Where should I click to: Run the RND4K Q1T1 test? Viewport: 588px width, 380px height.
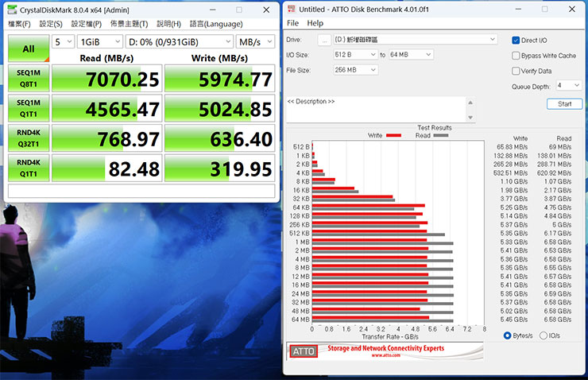[x=29, y=169]
